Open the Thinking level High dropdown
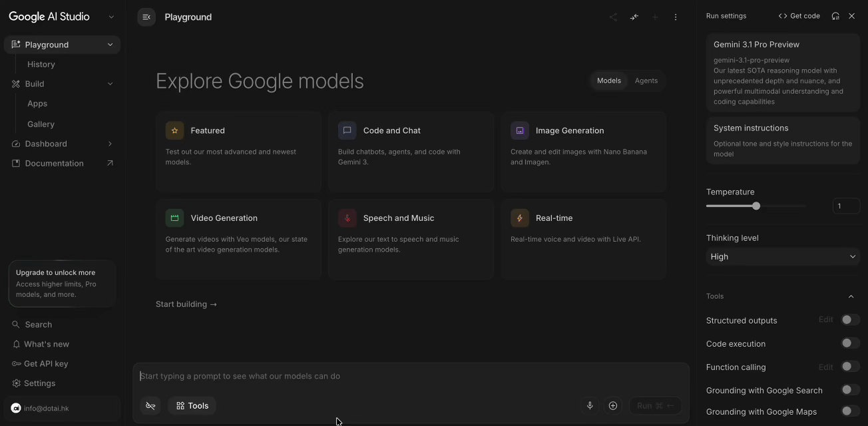The width and height of the screenshot is (868, 426). 783,256
